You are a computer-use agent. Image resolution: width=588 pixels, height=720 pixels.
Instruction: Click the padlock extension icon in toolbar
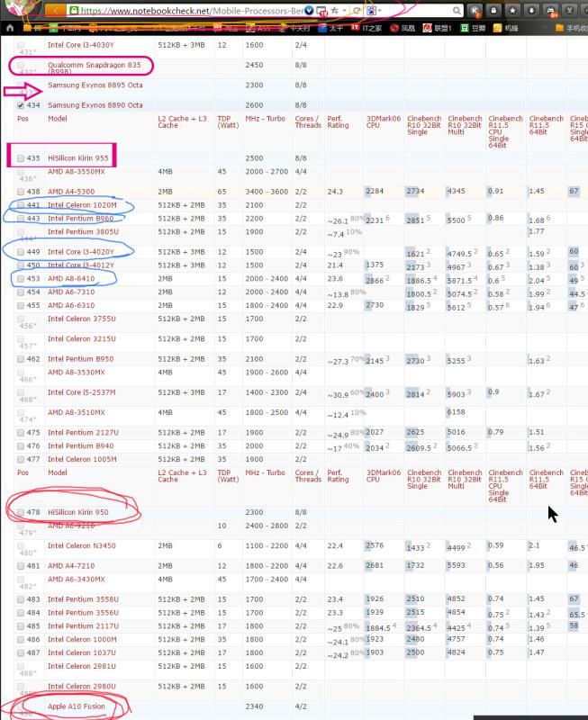pyautogui.click(x=493, y=11)
